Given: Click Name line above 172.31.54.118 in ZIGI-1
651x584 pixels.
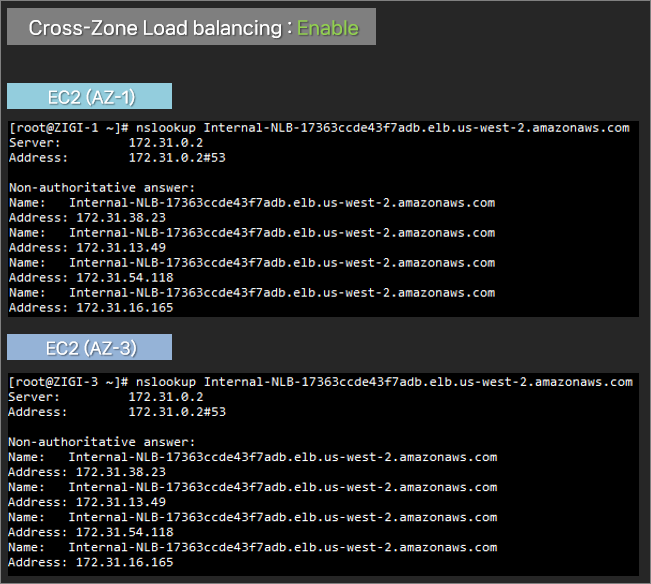Looking at the screenshot, I should [252, 263].
